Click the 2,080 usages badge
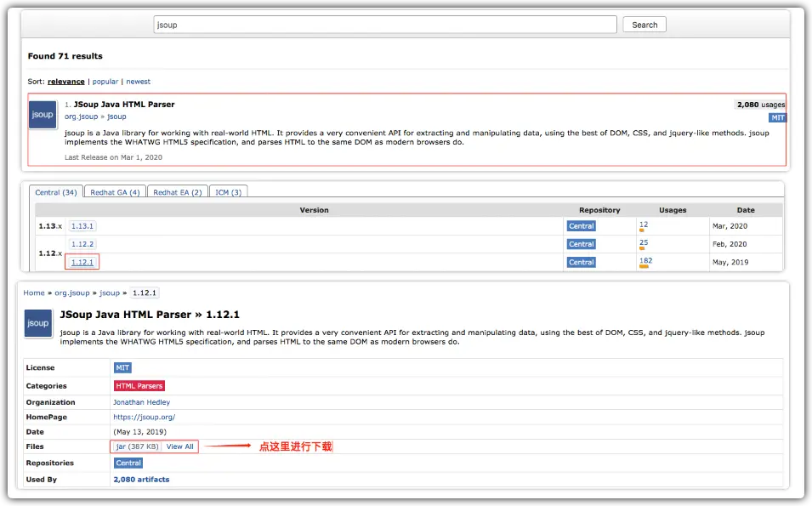 [x=760, y=104]
